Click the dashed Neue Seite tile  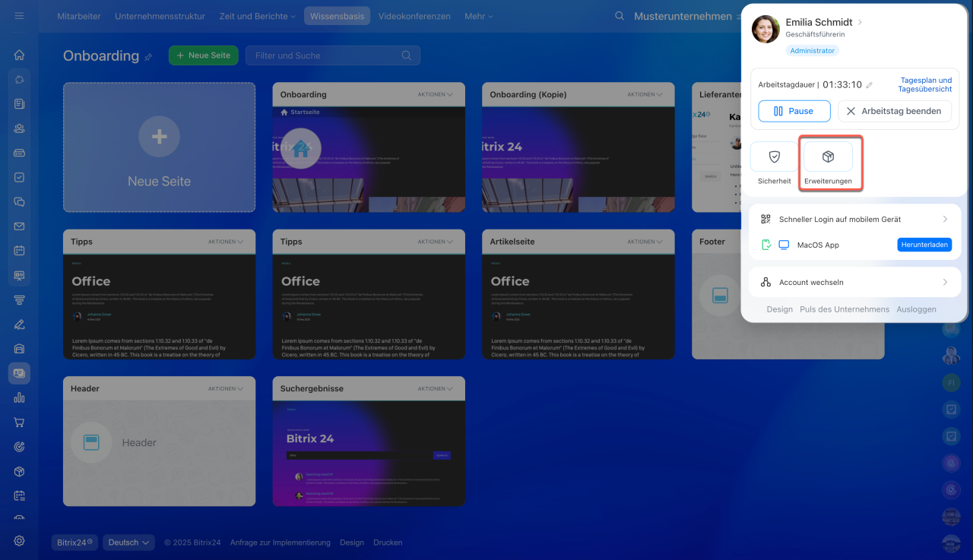pyautogui.click(x=159, y=147)
